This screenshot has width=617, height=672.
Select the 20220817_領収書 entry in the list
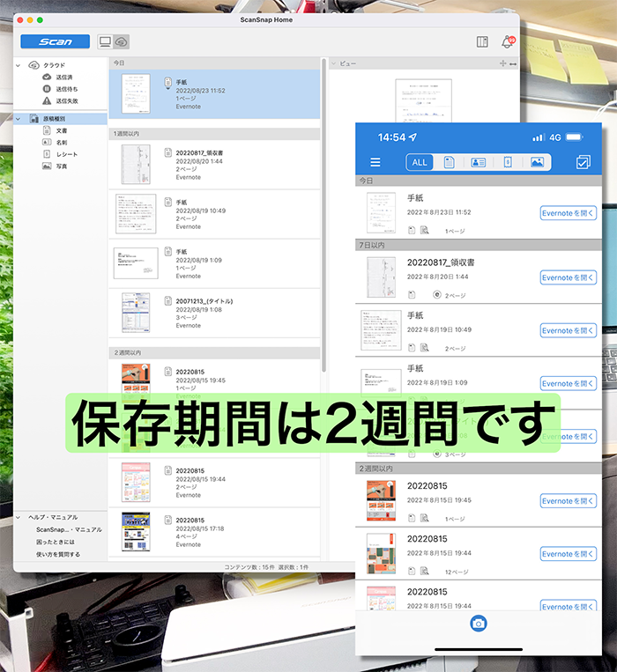[x=214, y=165]
